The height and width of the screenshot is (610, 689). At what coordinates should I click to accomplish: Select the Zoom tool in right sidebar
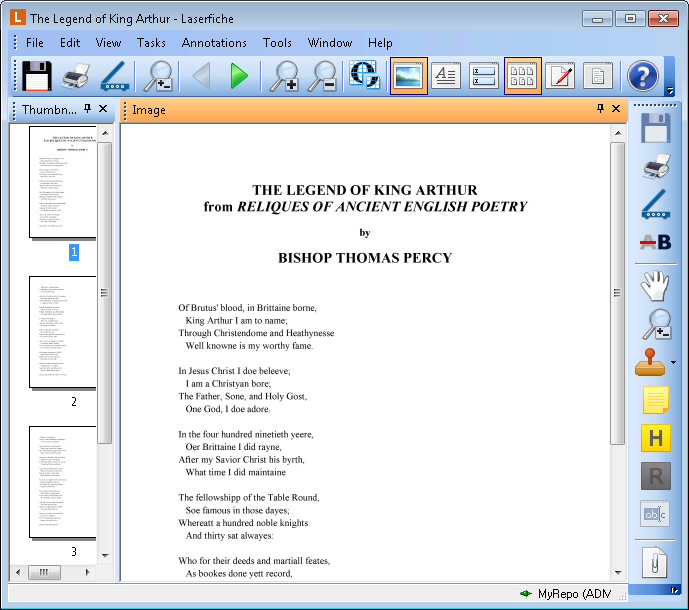(x=657, y=324)
